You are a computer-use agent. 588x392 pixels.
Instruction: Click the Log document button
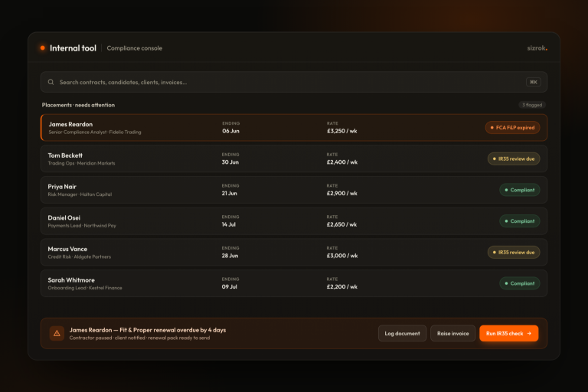(x=402, y=333)
